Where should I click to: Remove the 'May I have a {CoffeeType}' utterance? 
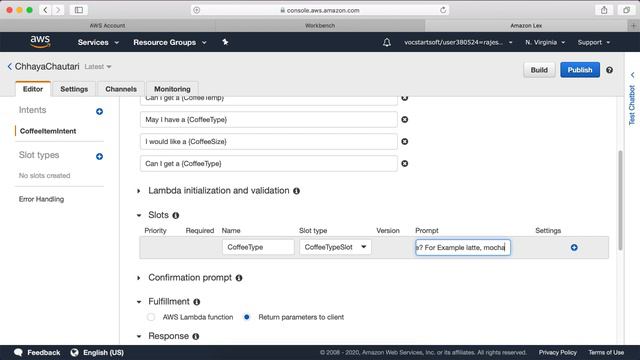click(x=404, y=119)
